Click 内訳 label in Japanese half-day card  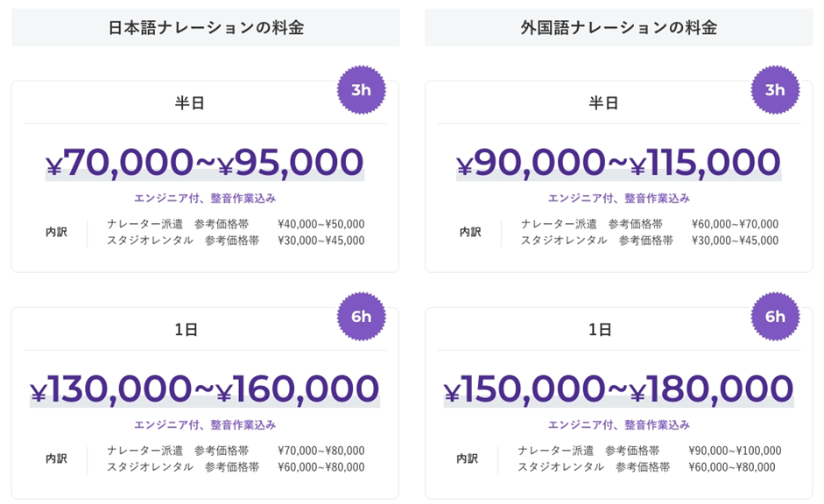[x=55, y=233]
